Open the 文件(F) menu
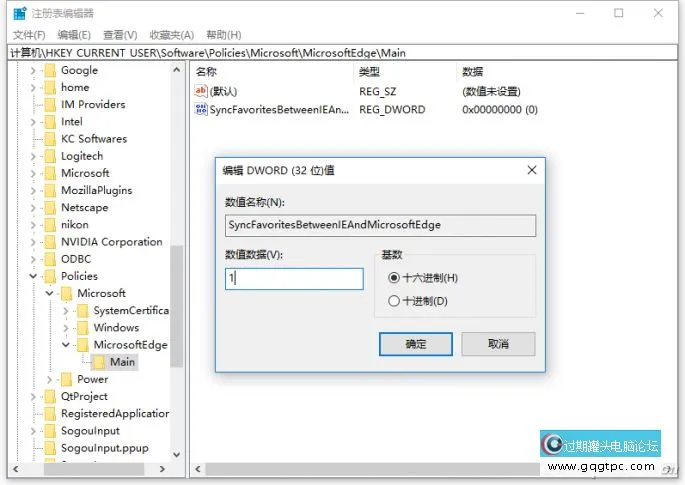The height and width of the screenshot is (485, 685). click(29, 34)
